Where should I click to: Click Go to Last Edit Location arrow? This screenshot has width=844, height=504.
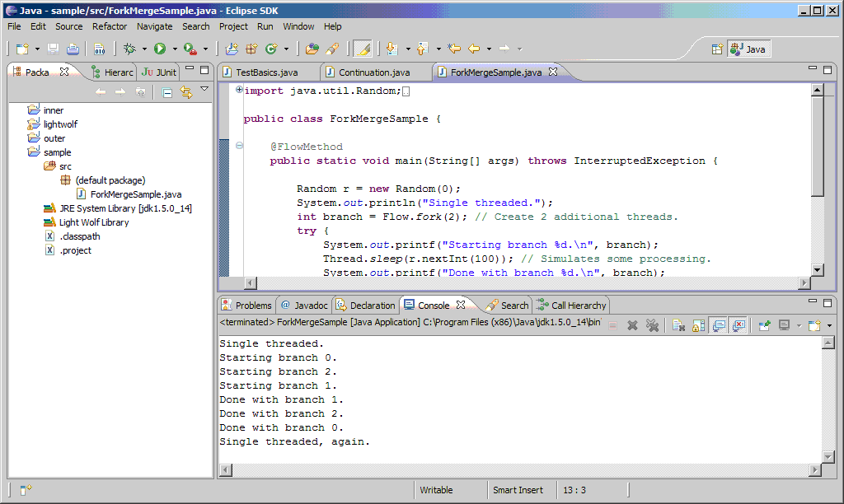click(453, 49)
